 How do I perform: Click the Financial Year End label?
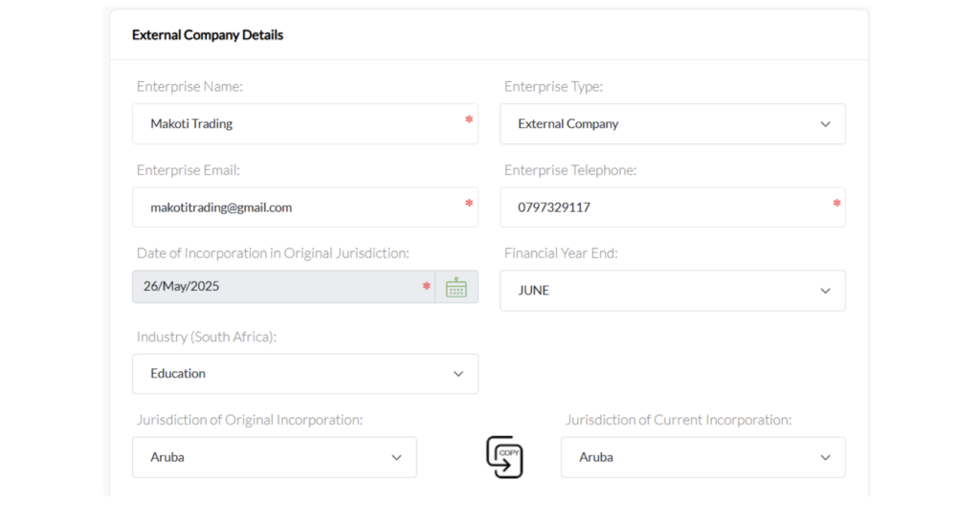561,252
